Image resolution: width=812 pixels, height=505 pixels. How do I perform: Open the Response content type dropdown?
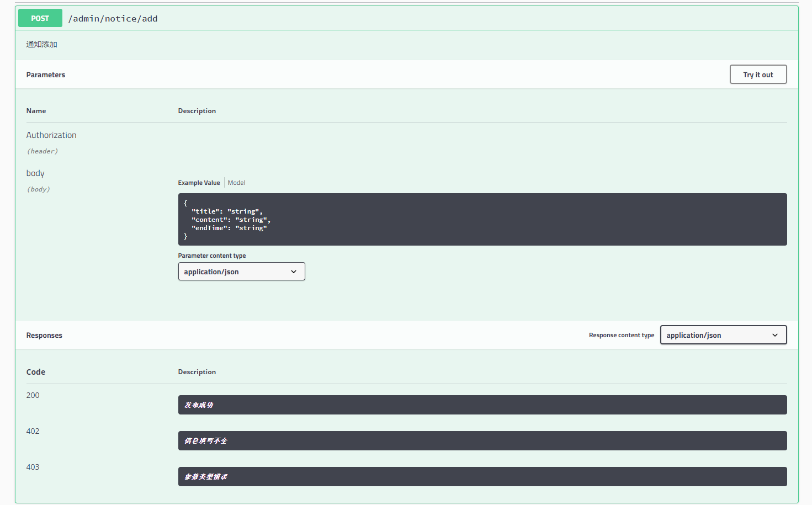coord(723,334)
